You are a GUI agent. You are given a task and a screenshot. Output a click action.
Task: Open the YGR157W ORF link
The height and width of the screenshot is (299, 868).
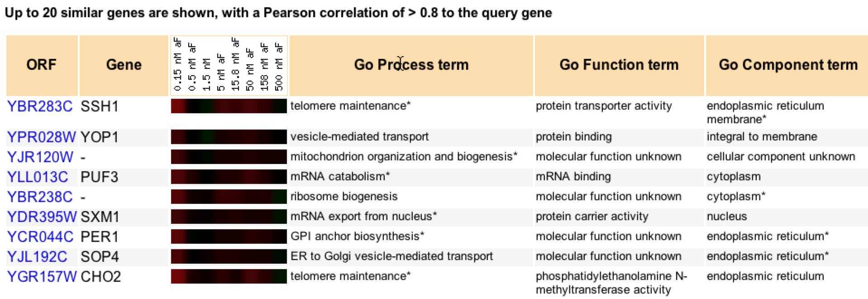(42, 276)
